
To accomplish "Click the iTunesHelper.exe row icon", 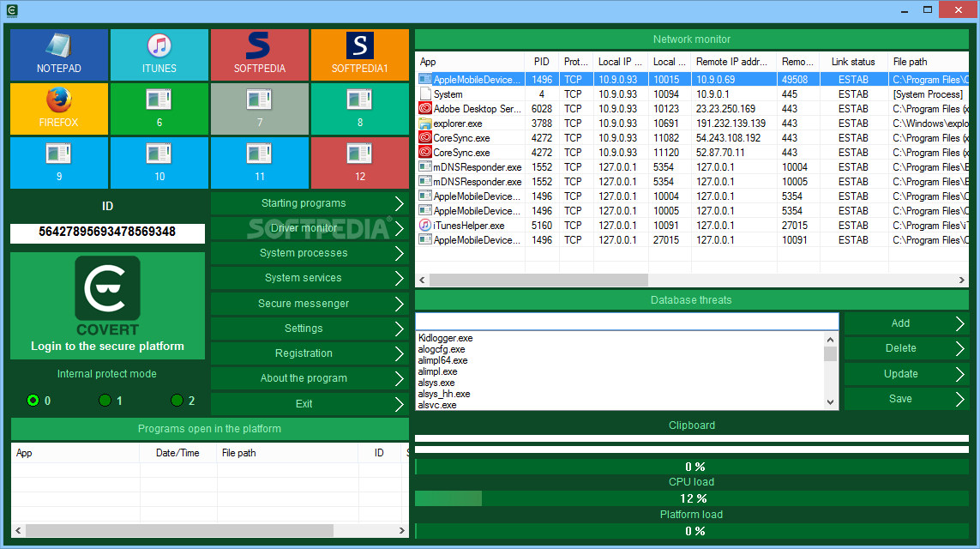I will click(x=425, y=225).
